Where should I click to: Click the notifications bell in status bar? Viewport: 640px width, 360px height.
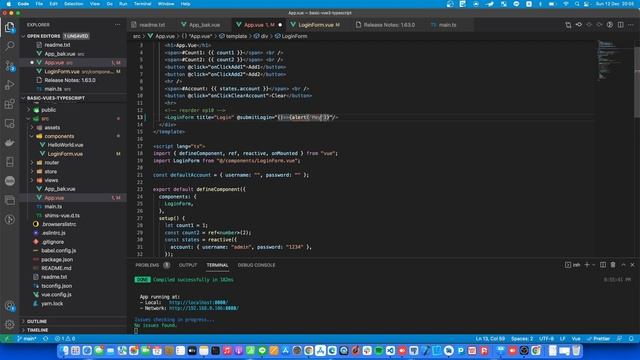(631, 339)
